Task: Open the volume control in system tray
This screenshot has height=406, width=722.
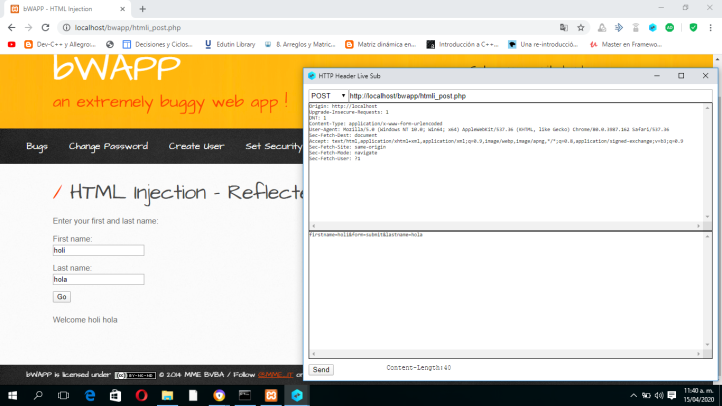Action: (659, 395)
